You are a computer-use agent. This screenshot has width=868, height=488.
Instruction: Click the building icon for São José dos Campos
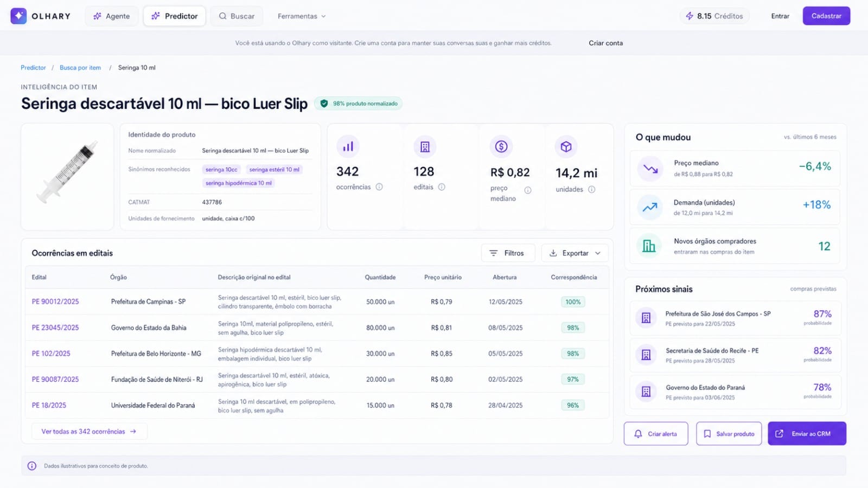point(646,318)
